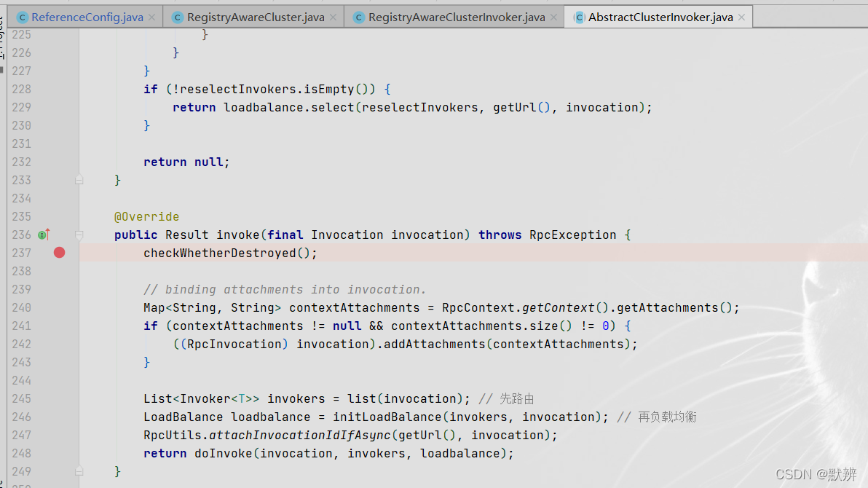Click addAttachments call on line 242
The height and width of the screenshot is (488, 868).
[x=435, y=344]
